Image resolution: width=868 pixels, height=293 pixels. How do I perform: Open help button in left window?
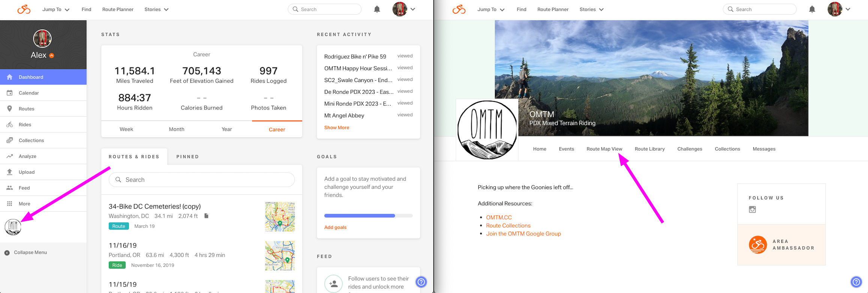pyautogui.click(x=421, y=282)
